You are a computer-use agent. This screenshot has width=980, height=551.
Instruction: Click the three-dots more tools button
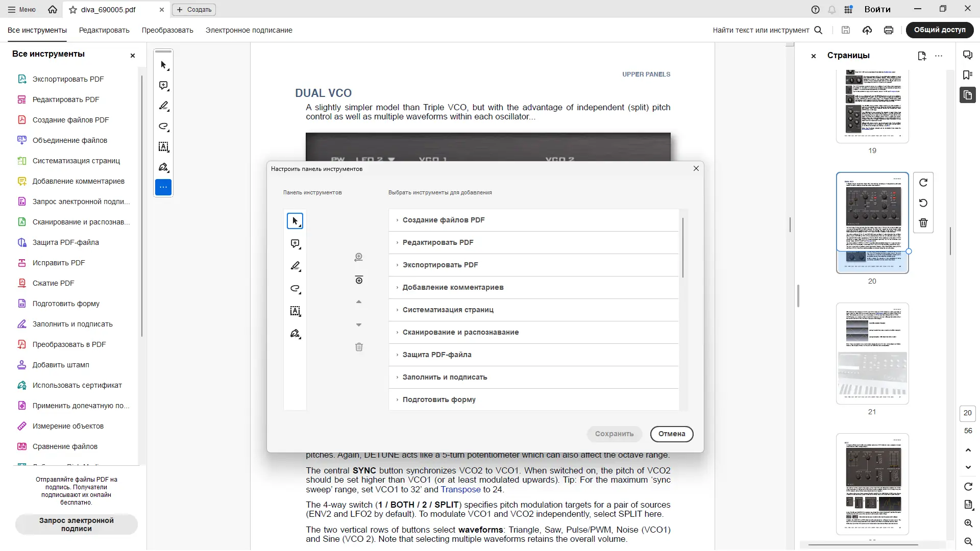[163, 187]
